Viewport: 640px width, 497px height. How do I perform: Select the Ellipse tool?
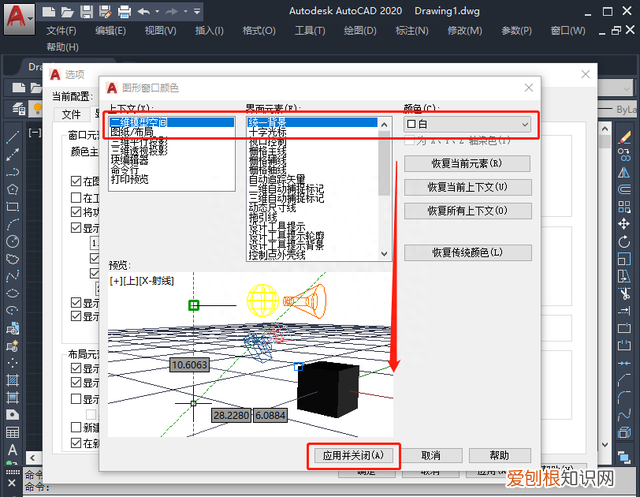[x=13, y=293]
